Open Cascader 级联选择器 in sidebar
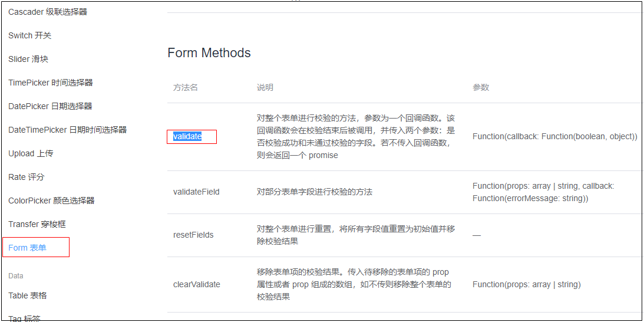Screen dimensions: 644x322 pos(48,12)
